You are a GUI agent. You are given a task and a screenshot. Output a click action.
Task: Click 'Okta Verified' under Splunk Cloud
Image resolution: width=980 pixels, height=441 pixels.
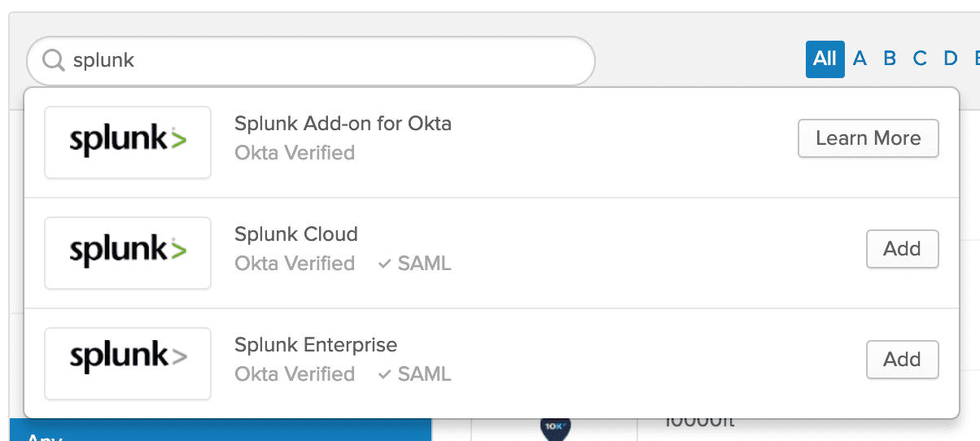pos(295,264)
